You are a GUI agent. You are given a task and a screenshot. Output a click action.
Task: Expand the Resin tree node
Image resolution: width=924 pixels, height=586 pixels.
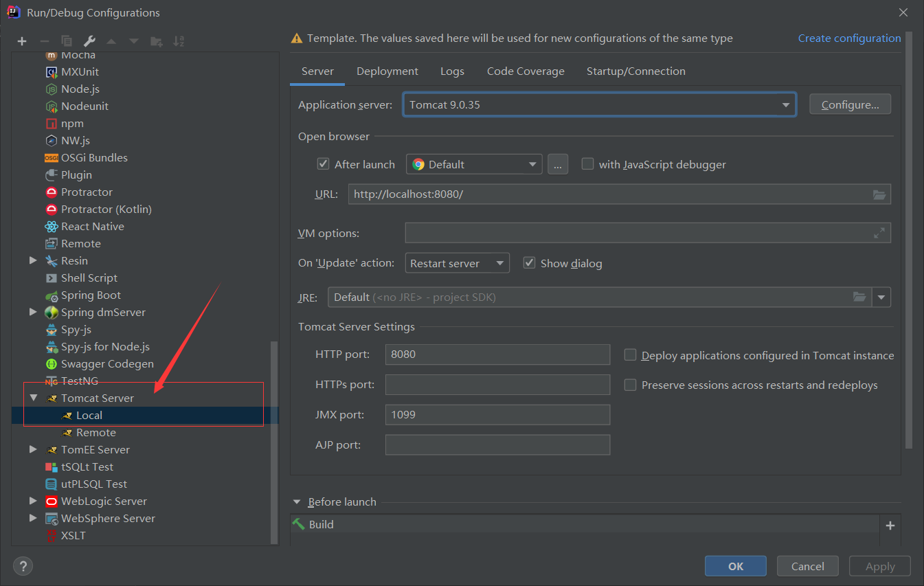[x=33, y=260]
